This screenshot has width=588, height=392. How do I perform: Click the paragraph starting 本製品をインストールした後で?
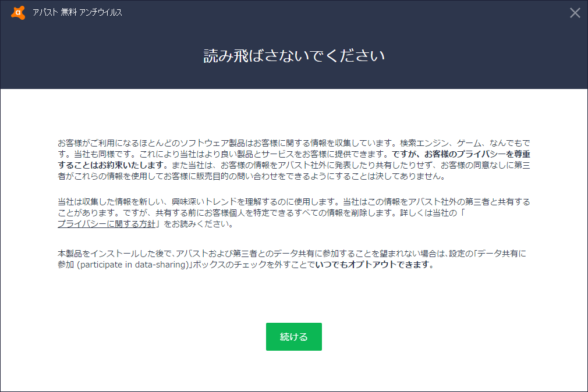coord(292,259)
